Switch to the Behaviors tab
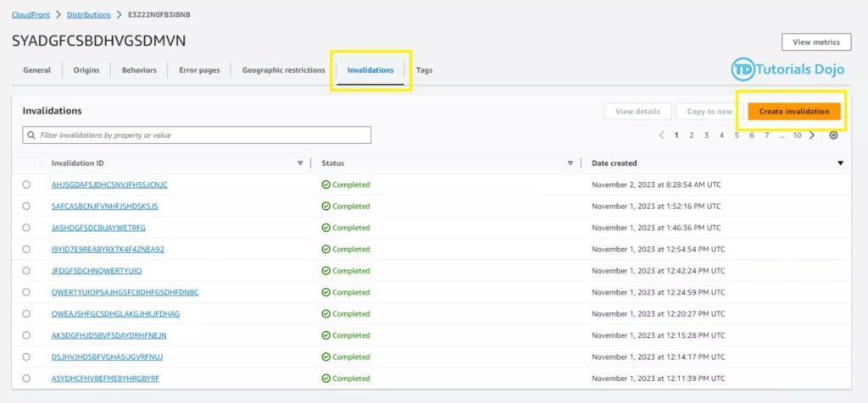This screenshot has width=868, height=403. tap(139, 70)
